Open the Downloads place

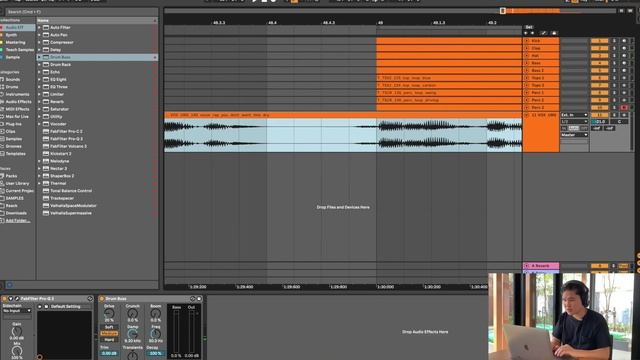[16, 213]
